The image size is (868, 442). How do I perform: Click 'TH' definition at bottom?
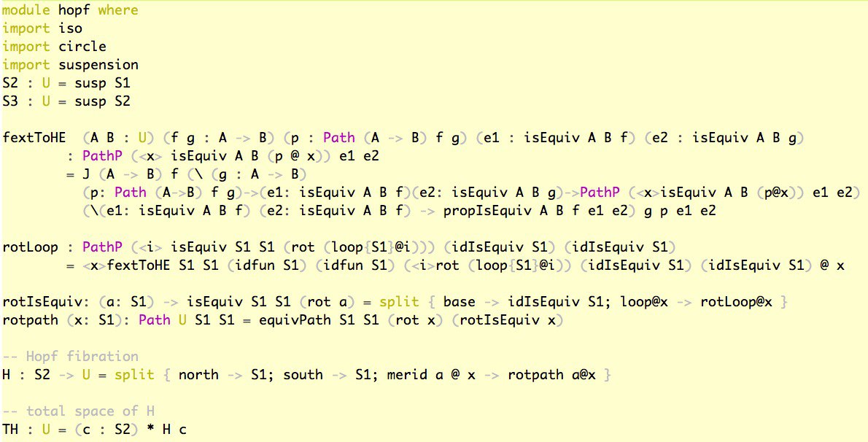point(10,430)
